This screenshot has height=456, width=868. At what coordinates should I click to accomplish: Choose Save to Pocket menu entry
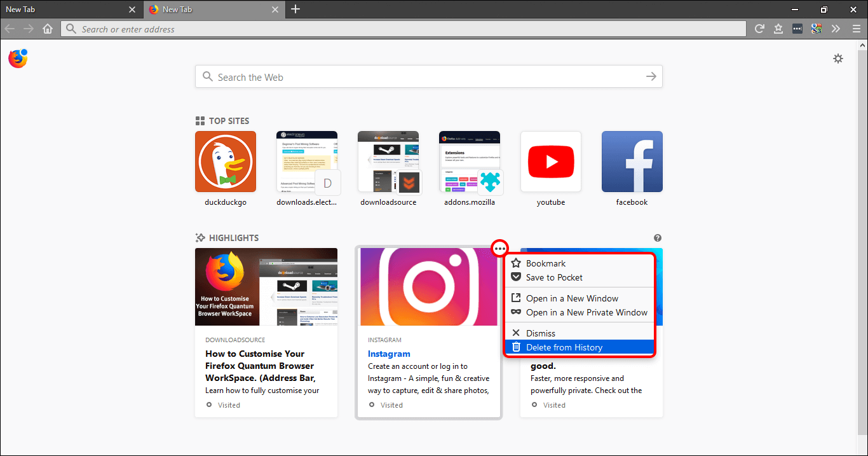point(580,277)
